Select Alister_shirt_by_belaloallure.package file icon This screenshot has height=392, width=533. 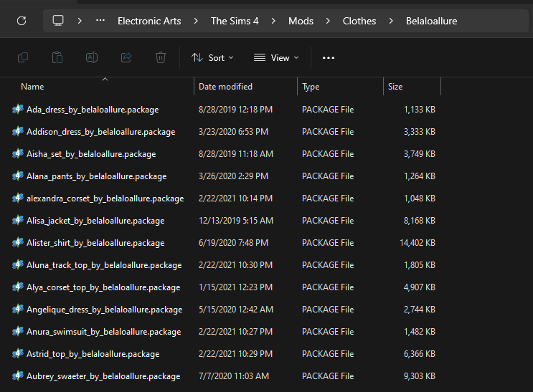coord(18,242)
